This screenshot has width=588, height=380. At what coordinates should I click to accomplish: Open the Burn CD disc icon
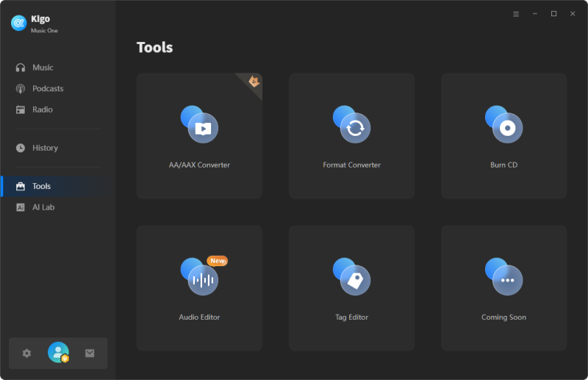point(504,124)
